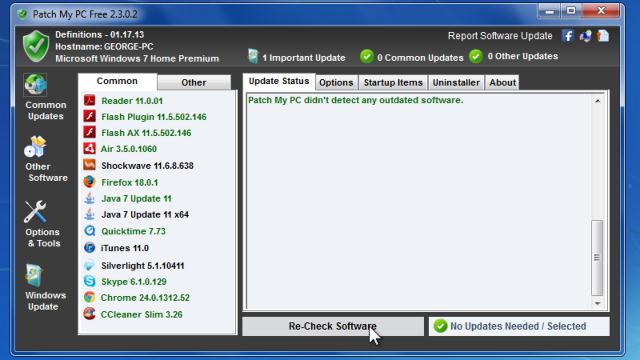Click 0 Common Updates label
Image resolution: width=640 pixels, height=360 pixels.
(x=420, y=58)
